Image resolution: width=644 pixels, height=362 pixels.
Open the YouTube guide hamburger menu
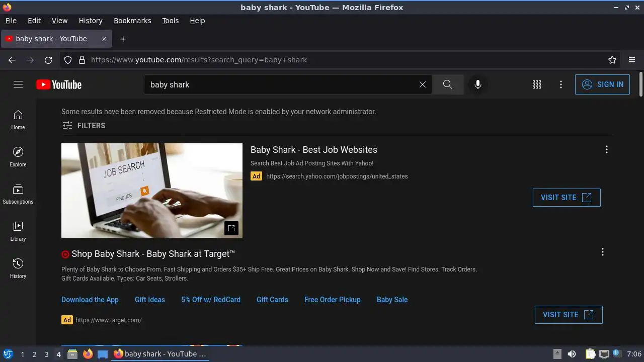[18, 84]
